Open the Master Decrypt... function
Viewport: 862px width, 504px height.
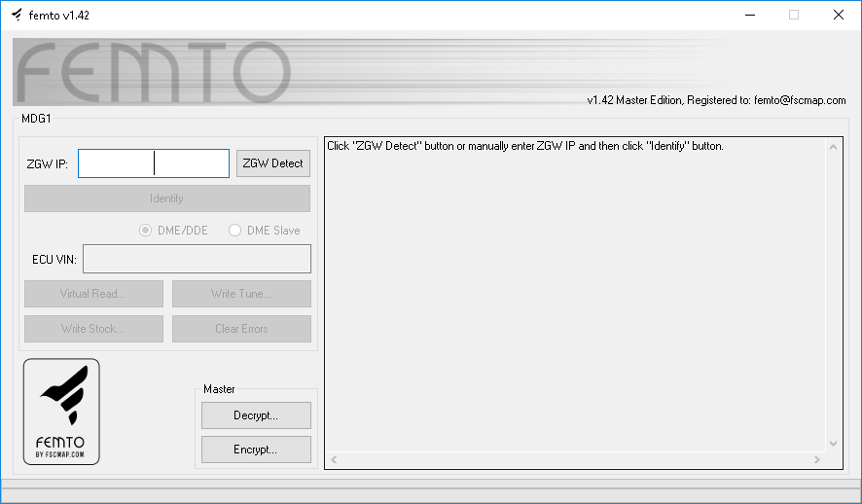click(x=256, y=415)
